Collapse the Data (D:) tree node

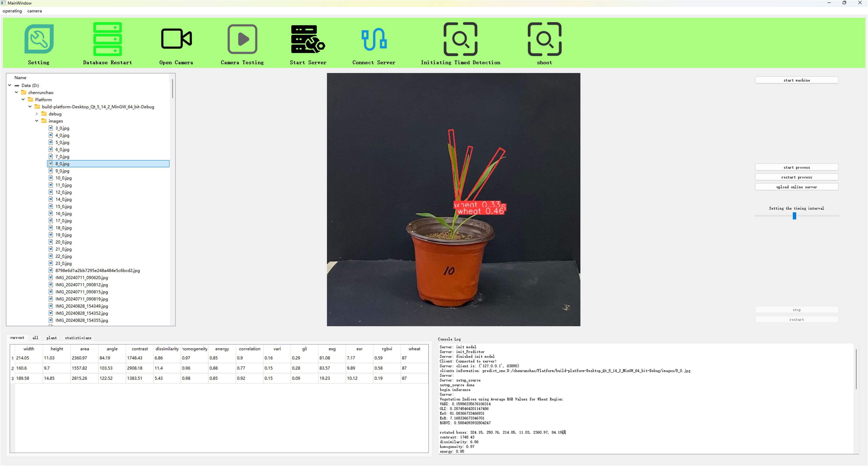9,85
